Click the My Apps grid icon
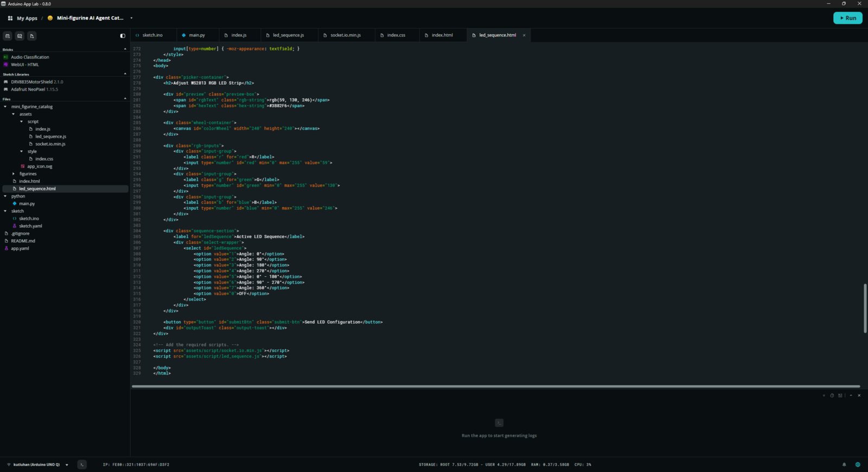This screenshot has height=472, width=868. pos(10,18)
